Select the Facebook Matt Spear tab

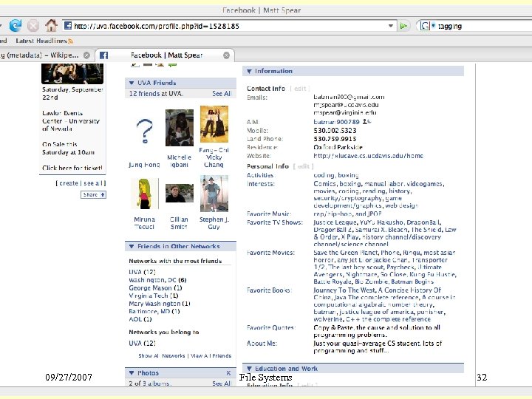coord(166,55)
